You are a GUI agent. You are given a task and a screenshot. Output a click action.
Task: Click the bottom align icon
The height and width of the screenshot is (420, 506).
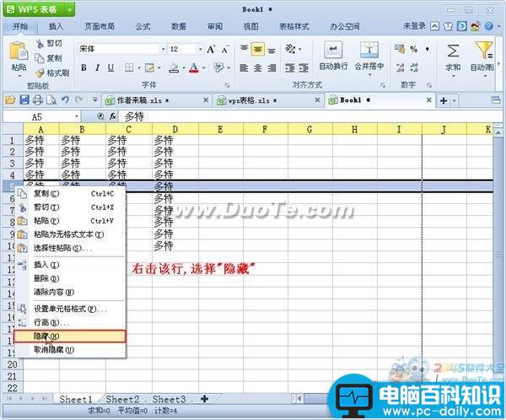(x=272, y=51)
